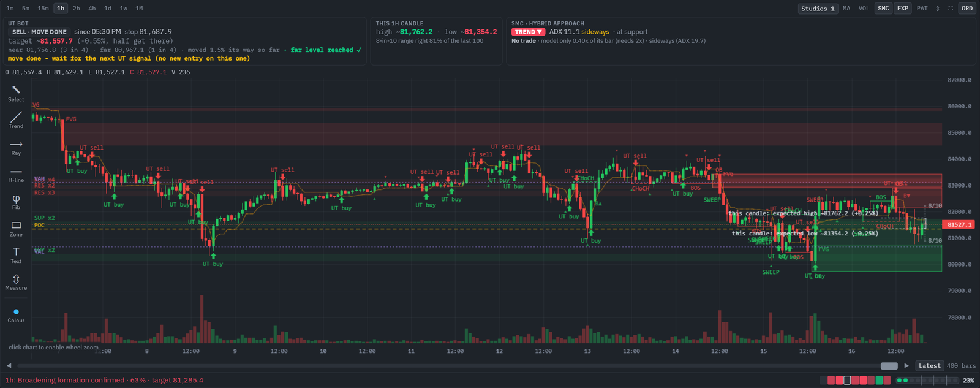Select the Text annotation tool

coord(16,256)
